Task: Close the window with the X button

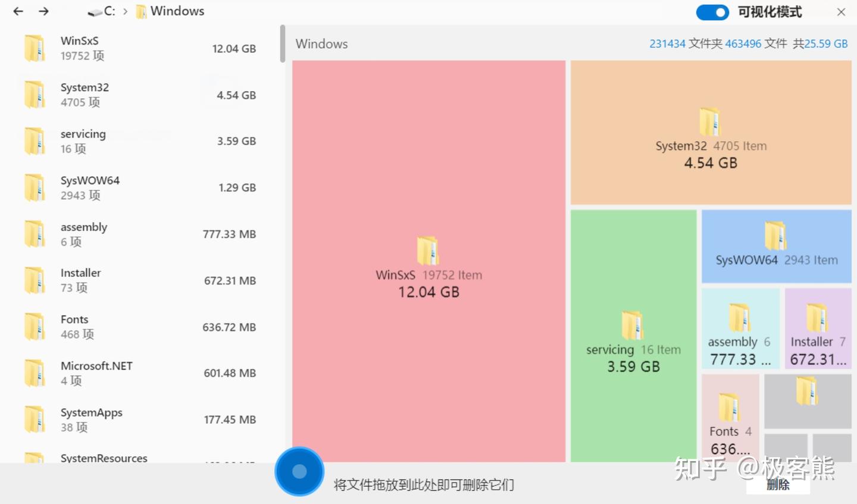Action: 841,12
